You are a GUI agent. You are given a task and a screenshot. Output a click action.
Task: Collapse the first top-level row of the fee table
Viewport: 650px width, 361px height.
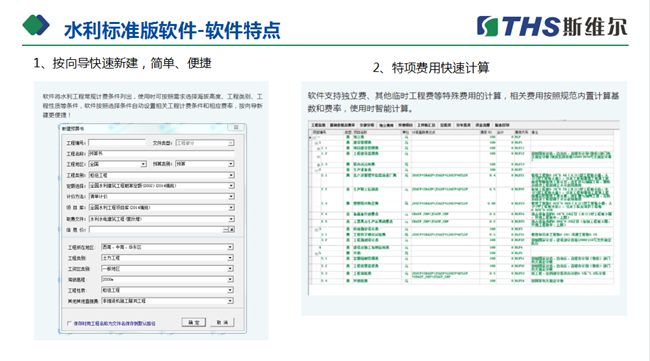(x=315, y=137)
